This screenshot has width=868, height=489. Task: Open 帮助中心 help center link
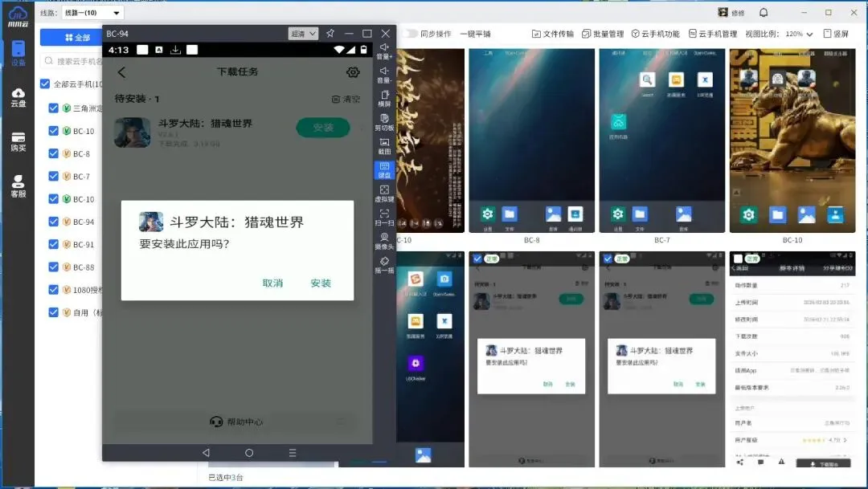[236, 422]
